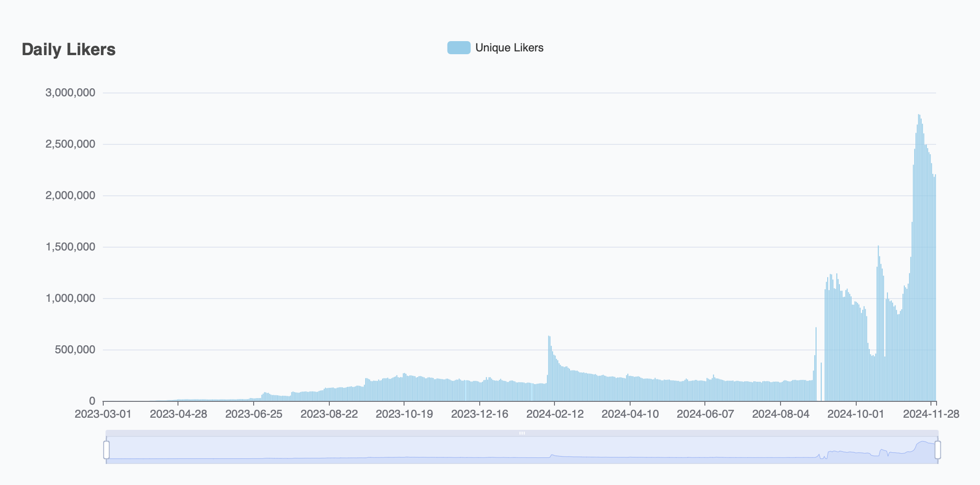Click the 2023-12-16 x-axis date label
This screenshot has height=485, width=980.
point(480,414)
